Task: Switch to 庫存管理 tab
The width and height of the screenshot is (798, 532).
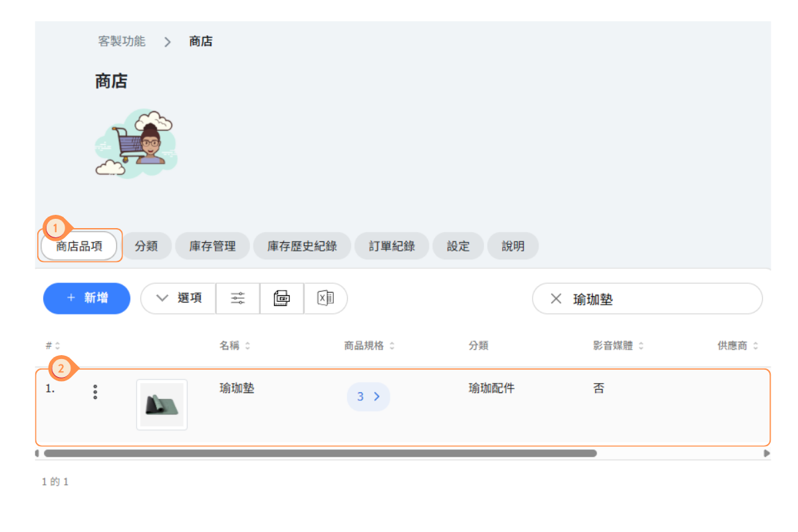Action: coord(212,246)
